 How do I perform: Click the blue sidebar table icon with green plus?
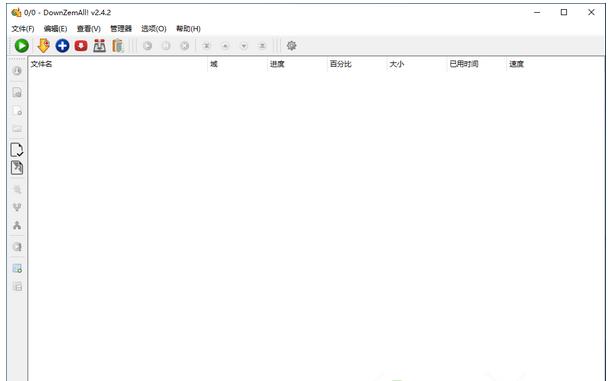pyautogui.click(x=17, y=268)
